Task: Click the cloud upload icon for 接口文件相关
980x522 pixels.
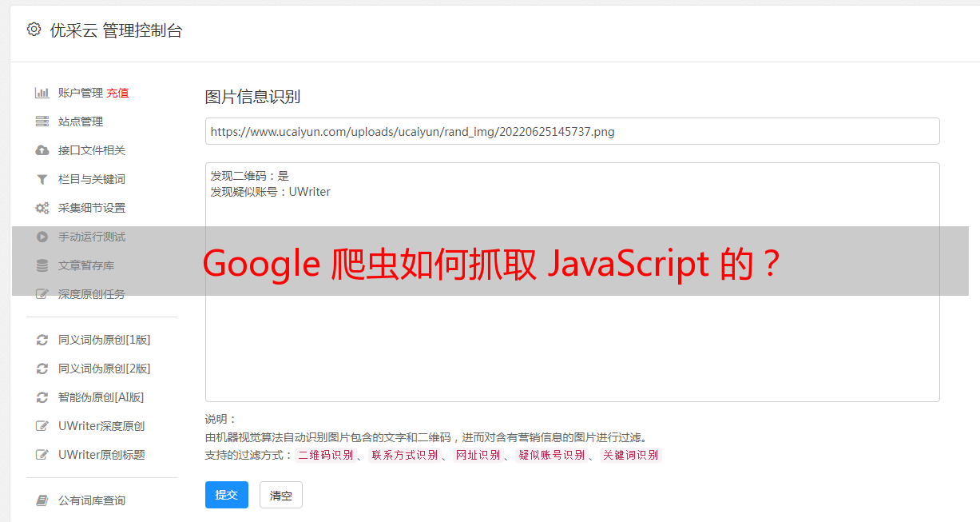Action: click(42, 150)
